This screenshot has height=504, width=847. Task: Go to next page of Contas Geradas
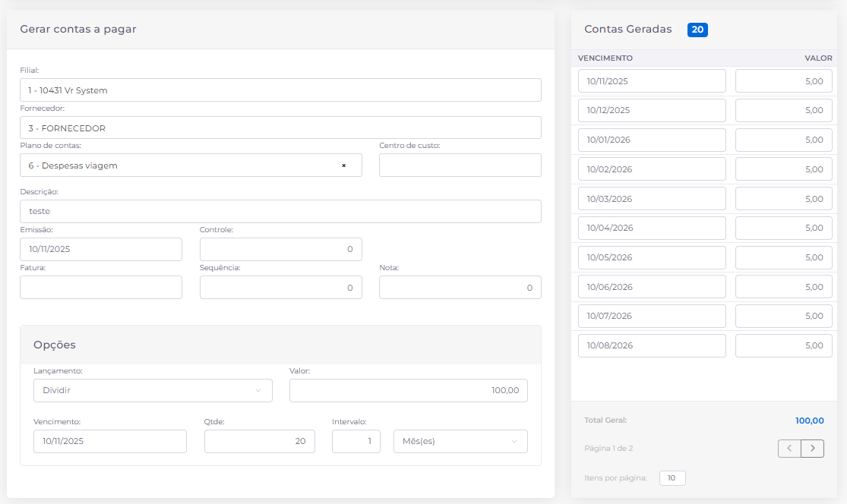(x=813, y=449)
